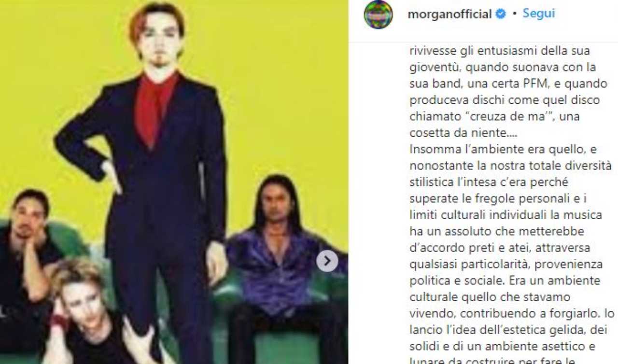Screen dimensions: 618x364
Task: Click the line "rivivesse gli entusiasmi della sua"
Action: coord(500,51)
